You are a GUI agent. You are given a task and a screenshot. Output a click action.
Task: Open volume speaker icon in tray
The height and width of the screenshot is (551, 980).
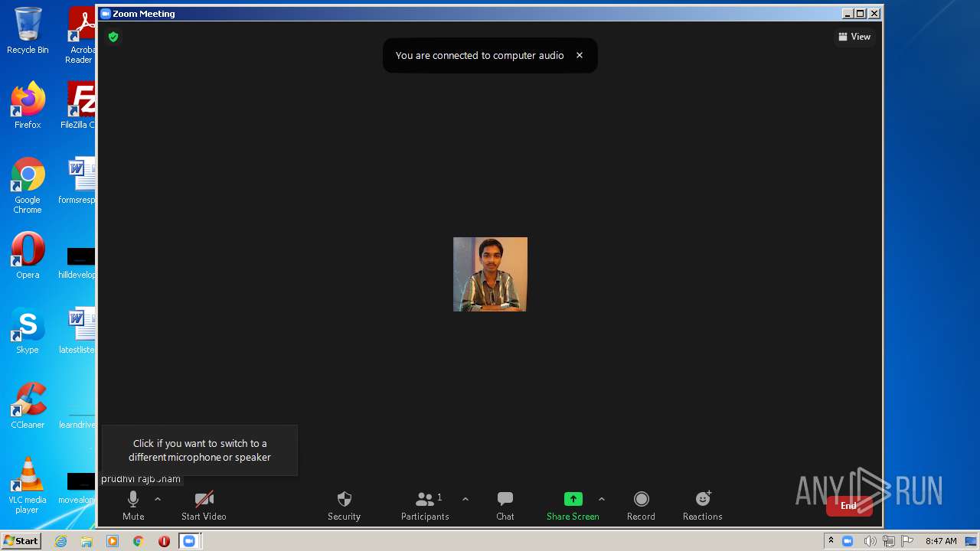pyautogui.click(x=870, y=541)
